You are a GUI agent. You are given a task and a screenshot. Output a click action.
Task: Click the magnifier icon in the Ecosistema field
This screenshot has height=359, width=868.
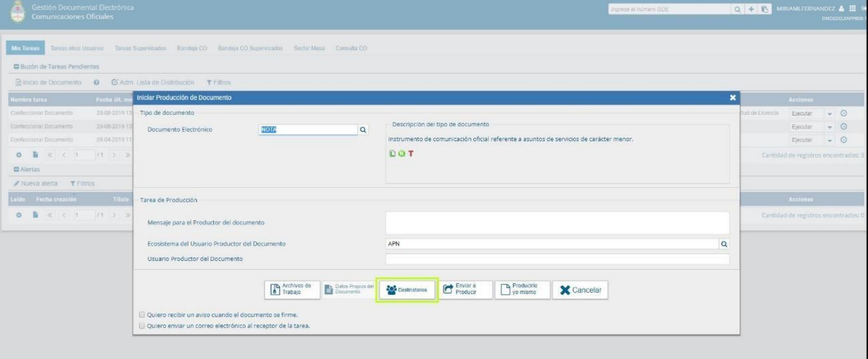coord(724,244)
